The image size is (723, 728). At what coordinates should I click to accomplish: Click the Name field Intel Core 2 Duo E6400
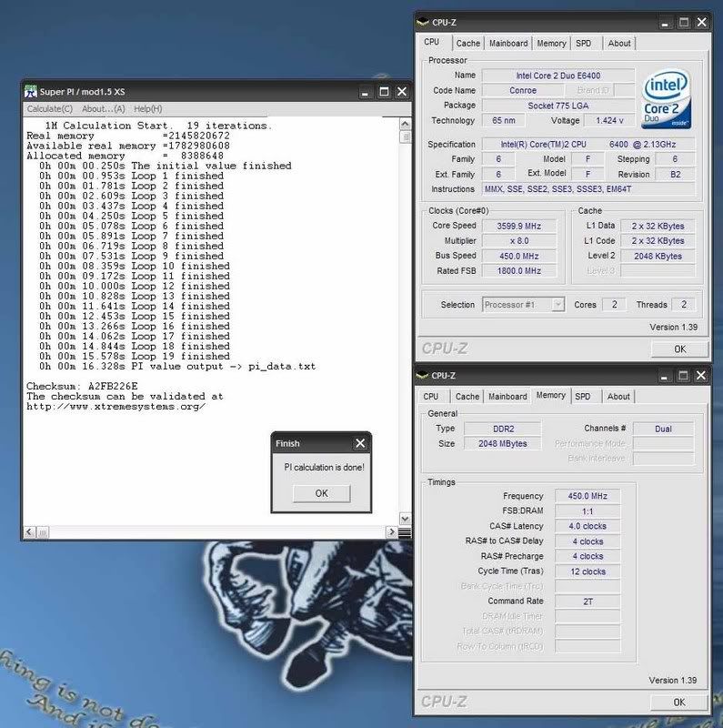pos(557,76)
